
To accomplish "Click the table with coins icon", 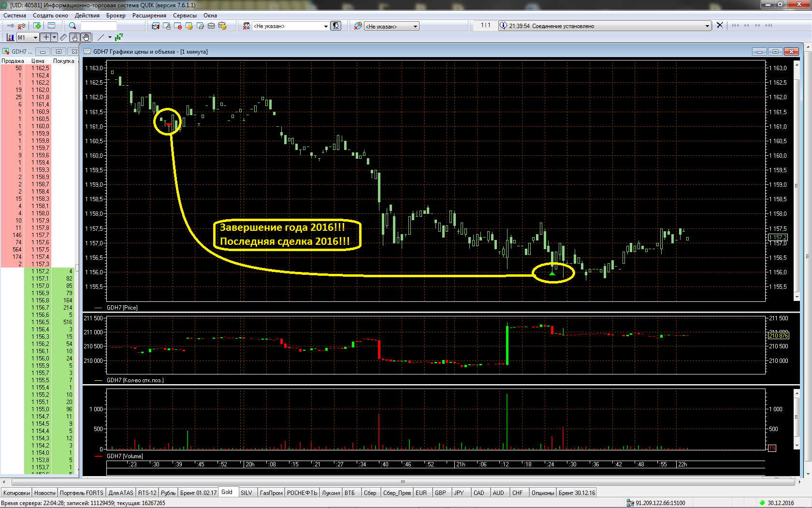I will pos(189,26).
